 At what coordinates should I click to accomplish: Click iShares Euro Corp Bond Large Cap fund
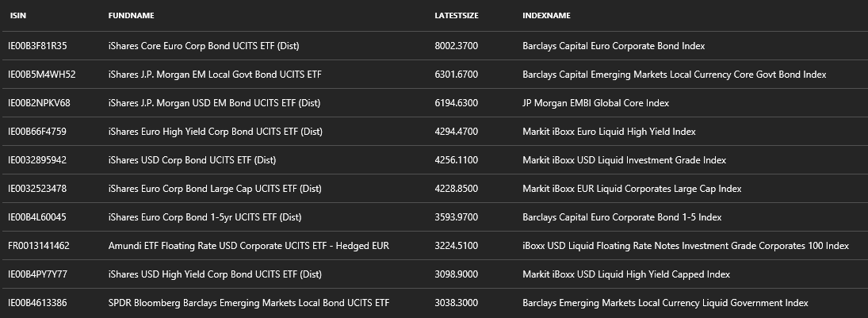click(215, 189)
